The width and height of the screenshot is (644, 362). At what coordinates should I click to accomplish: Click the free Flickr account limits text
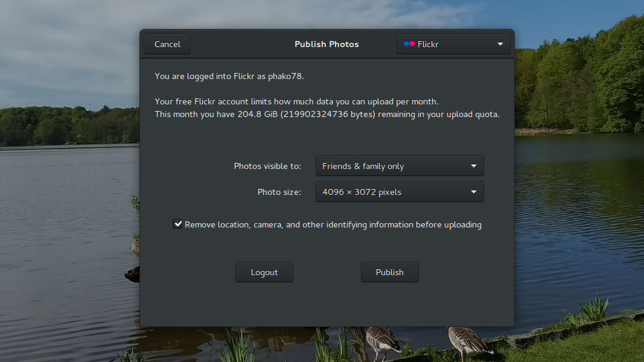click(x=296, y=101)
